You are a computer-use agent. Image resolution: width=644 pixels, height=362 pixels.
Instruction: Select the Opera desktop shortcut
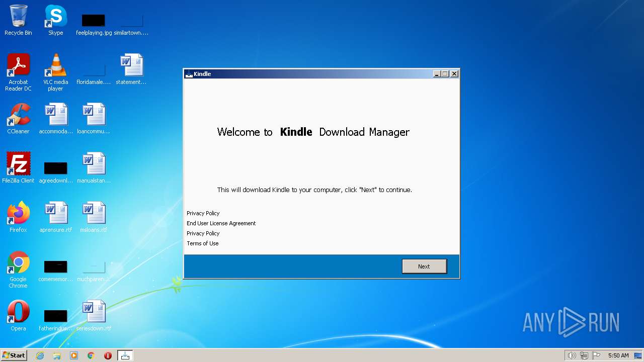click(18, 316)
